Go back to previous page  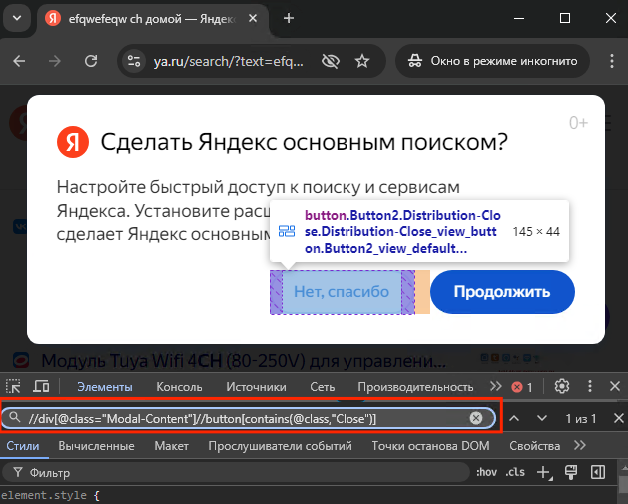pyautogui.click(x=19, y=61)
